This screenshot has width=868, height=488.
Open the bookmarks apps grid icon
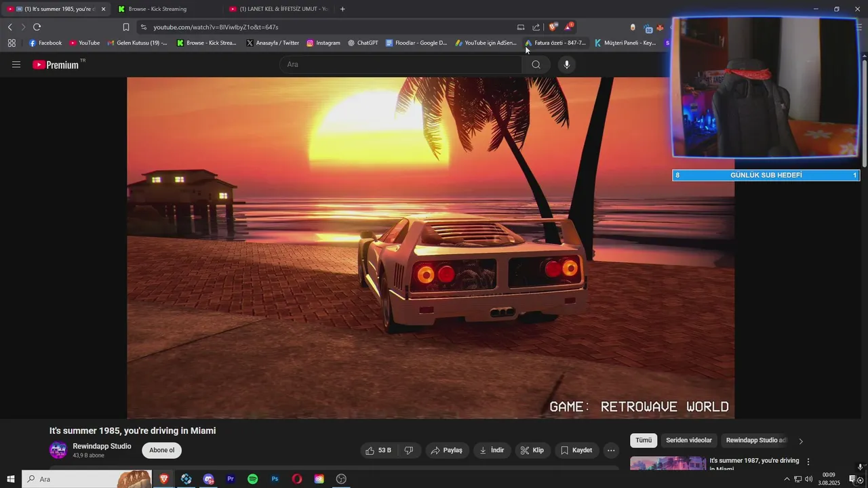pos(12,43)
